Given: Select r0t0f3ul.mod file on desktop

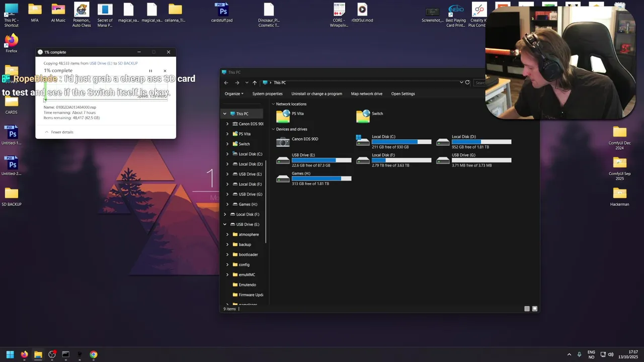Looking at the screenshot, I should click(362, 13).
